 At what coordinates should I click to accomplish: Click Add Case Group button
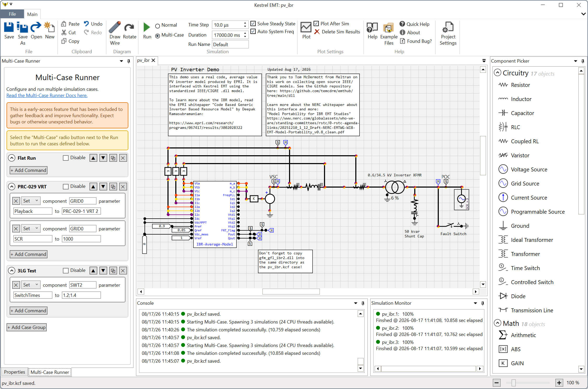click(x=27, y=327)
